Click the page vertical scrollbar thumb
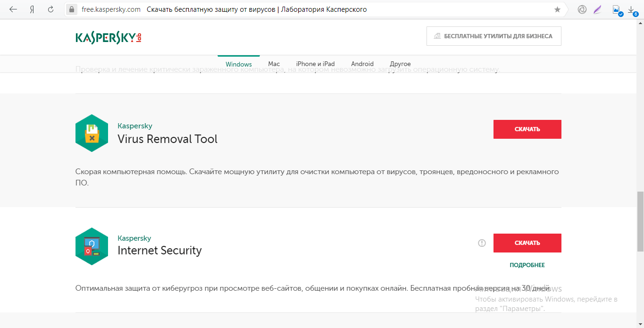Screen dimensions: 644x328 (640, 222)
